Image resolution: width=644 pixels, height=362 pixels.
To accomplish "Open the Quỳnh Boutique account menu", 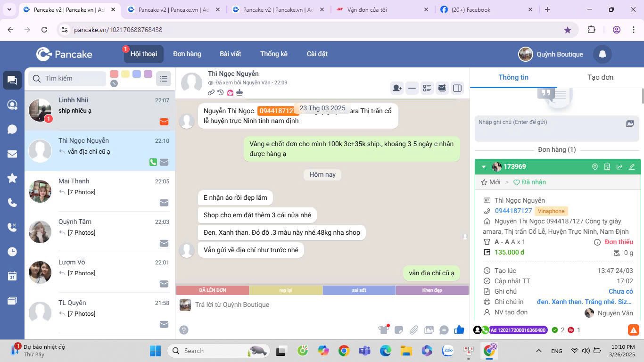I will tap(551, 54).
